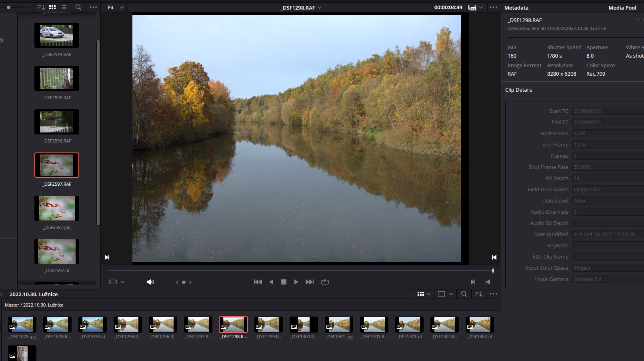Switch media storage to list view
The height and width of the screenshot is (361, 644).
pyautogui.click(x=64, y=7)
